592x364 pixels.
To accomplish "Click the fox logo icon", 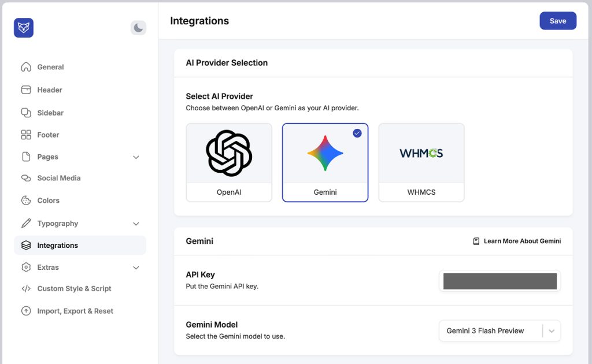I will (24, 28).
